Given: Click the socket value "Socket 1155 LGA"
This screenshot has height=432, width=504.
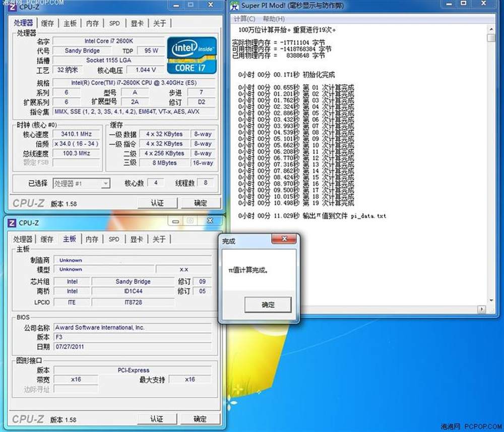Looking at the screenshot, I should tap(109, 60).
